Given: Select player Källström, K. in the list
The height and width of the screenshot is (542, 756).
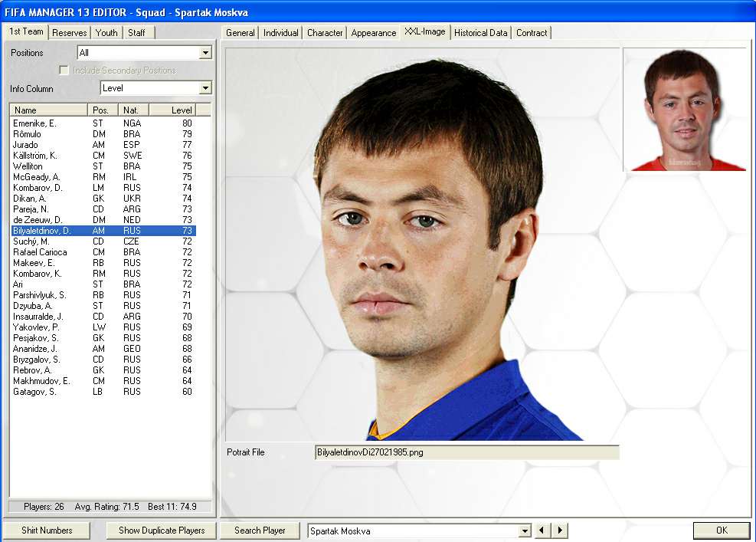Looking at the screenshot, I should coord(103,156).
